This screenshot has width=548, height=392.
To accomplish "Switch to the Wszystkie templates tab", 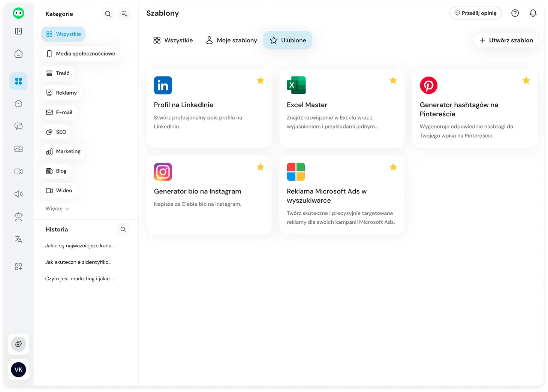I will click(173, 40).
